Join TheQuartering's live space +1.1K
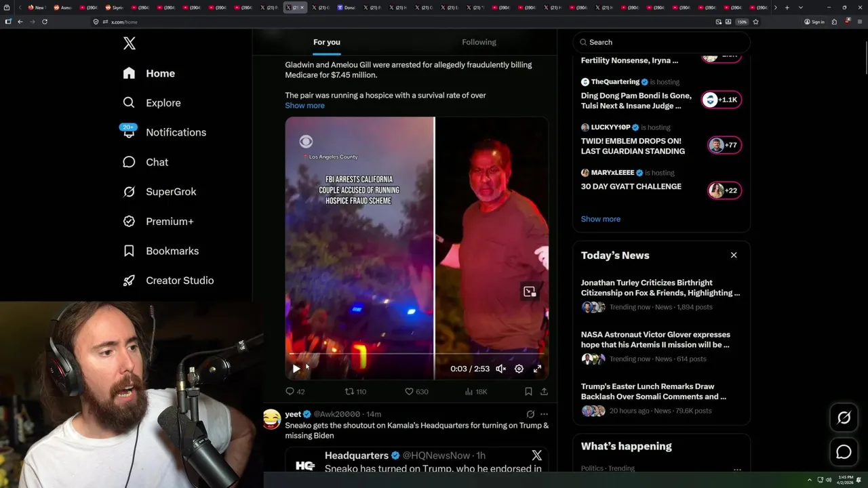The image size is (868, 488). coord(722,100)
